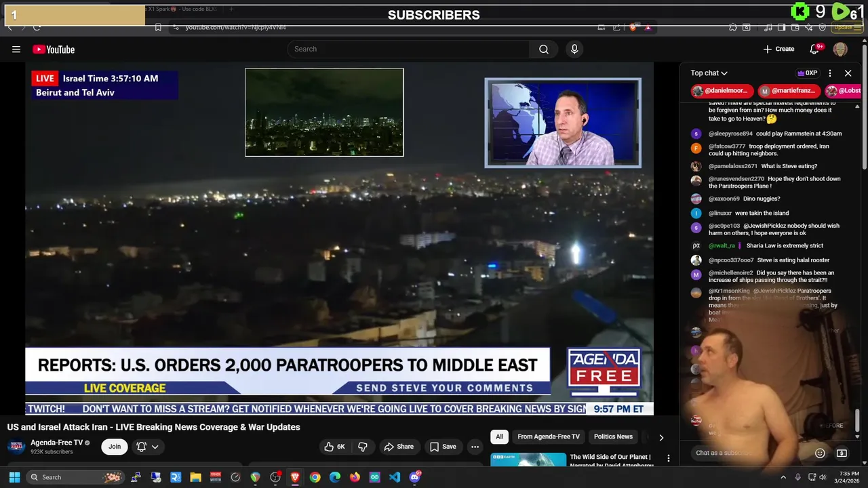Open the emoji picker in chat

[x=820, y=453]
